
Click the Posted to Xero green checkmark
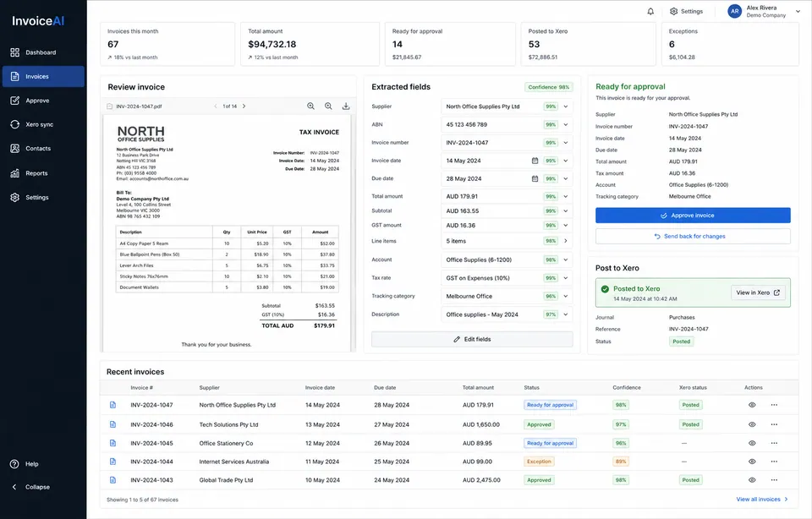tap(605, 289)
